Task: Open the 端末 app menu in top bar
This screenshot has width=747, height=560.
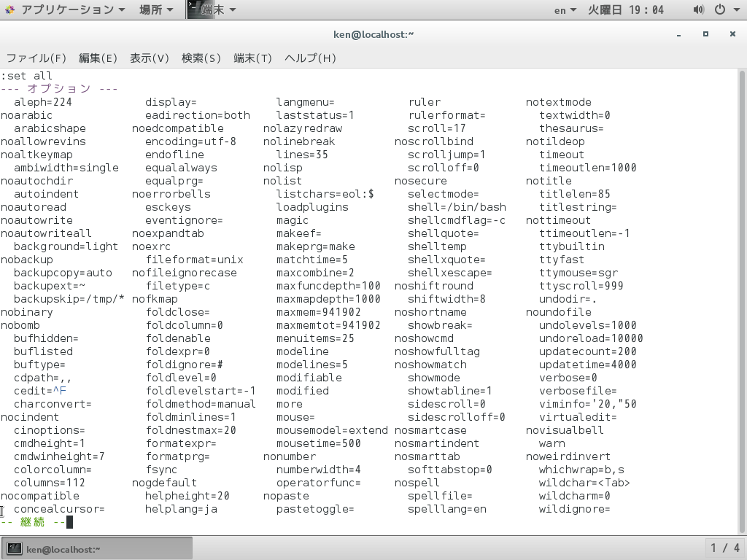Action: pyautogui.click(x=218, y=9)
